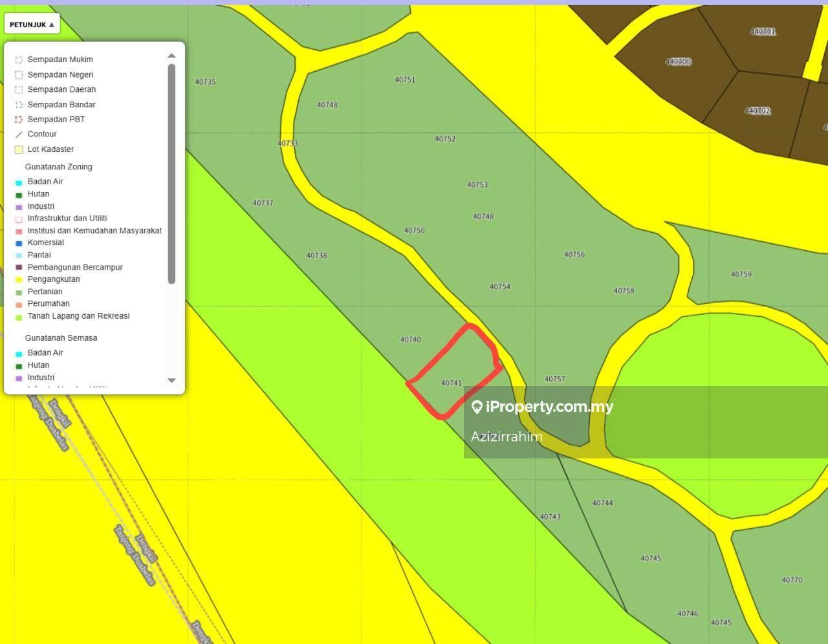Click the iProperty location pin icon
Image resolution: width=828 pixels, height=644 pixels.
pyautogui.click(x=477, y=407)
